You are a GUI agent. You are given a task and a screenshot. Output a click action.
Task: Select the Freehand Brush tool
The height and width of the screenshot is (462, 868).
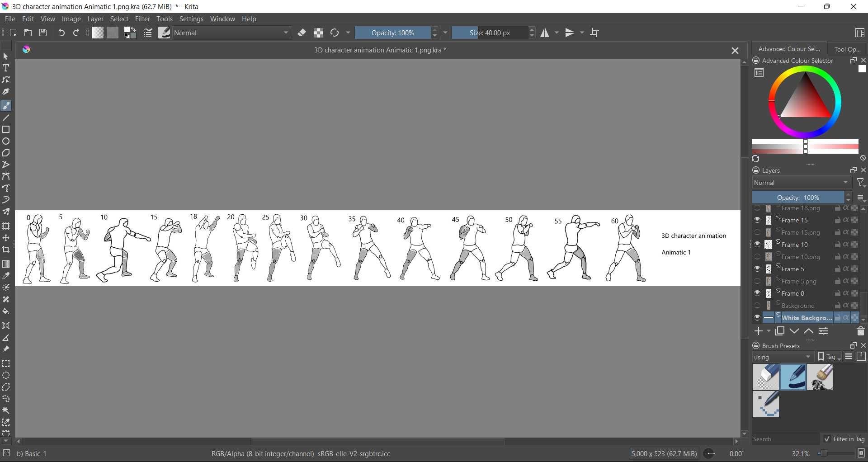pyautogui.click(x=6, y=106)
